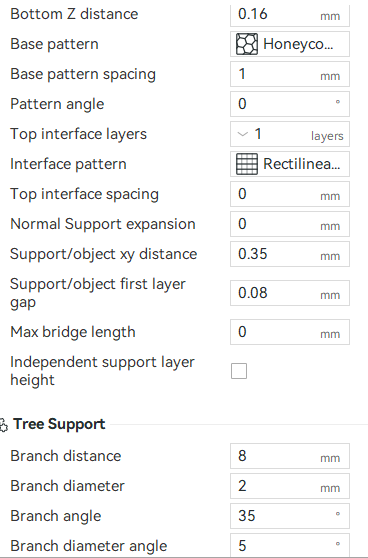
Task: Click the Branch diameter angle field
Action: 290,545
